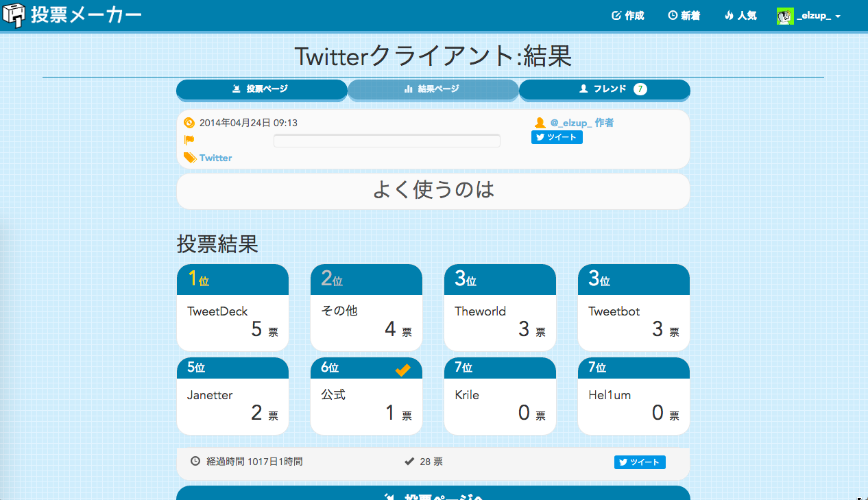Screen dimensions: 868x500
Task: Click the tag icon beside Twitter
Action: (x=190, y=158)
